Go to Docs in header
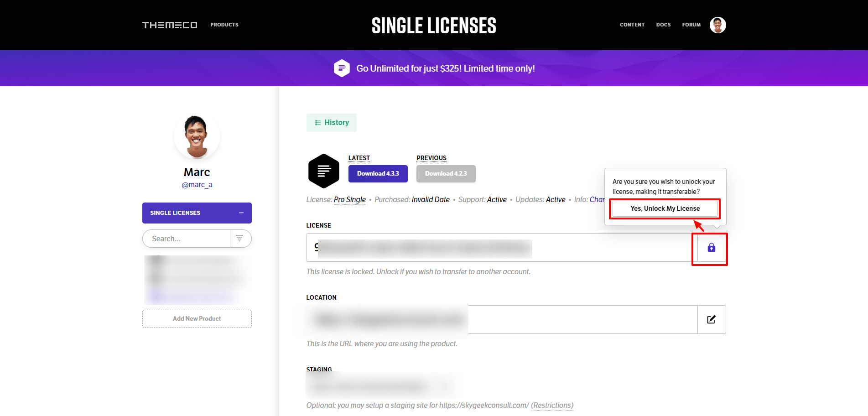Screen dimensions: 868x416 pyautogui.click(x=663, y=25)
